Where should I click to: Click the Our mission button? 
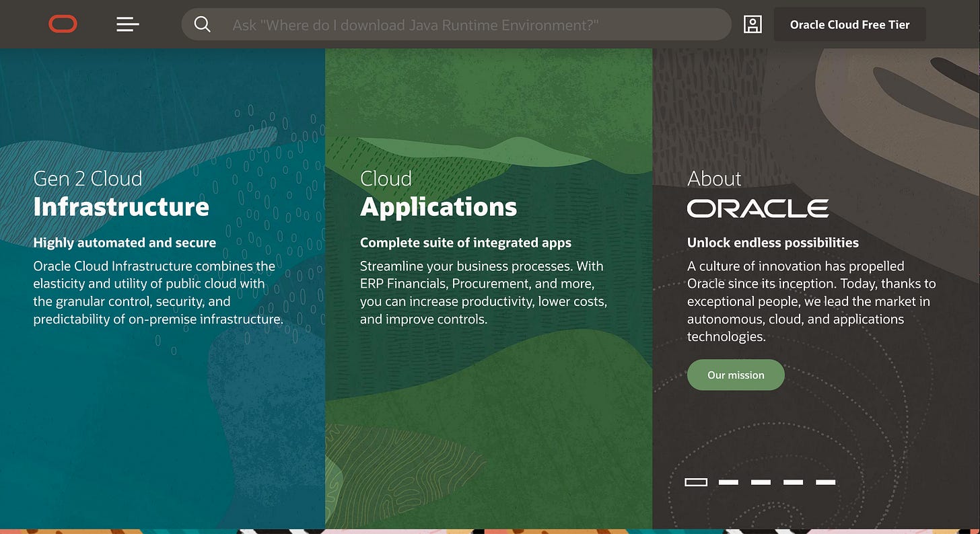click(736, 375)
